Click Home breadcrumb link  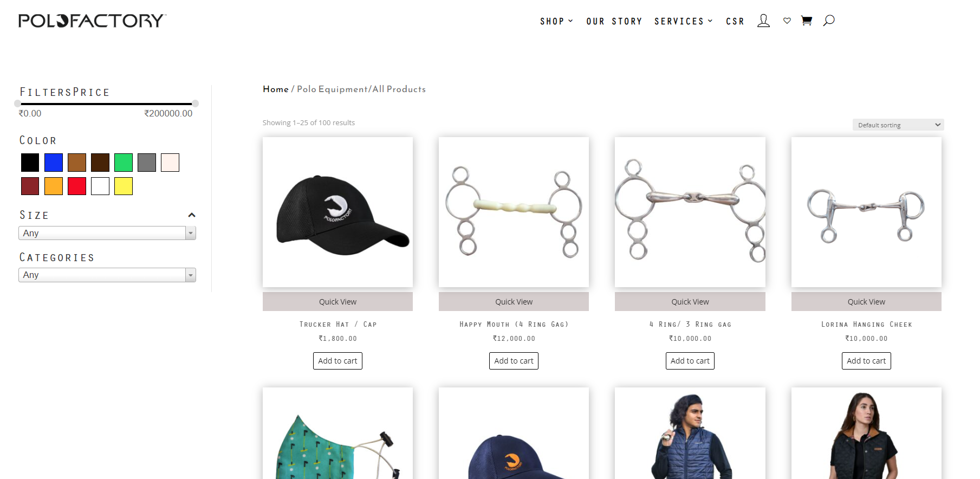(276, 89)
